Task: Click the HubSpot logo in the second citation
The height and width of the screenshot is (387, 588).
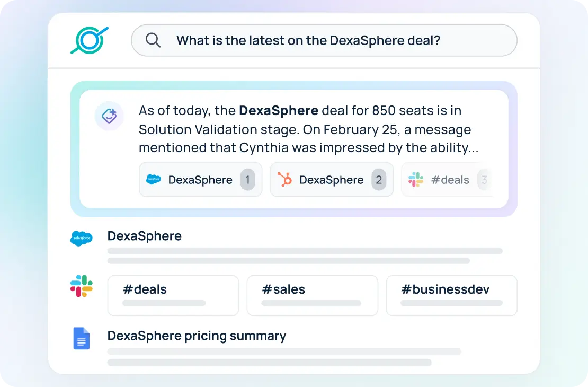Action: [286, 180]
